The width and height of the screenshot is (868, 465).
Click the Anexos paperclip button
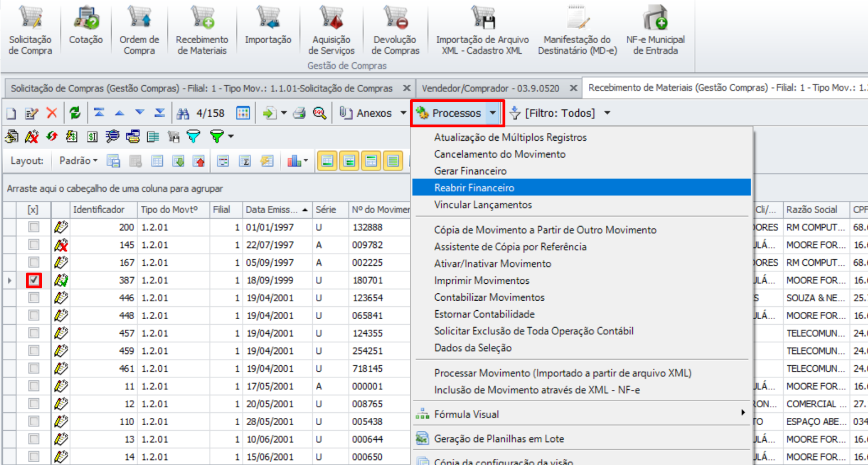[x=366, y=113]
